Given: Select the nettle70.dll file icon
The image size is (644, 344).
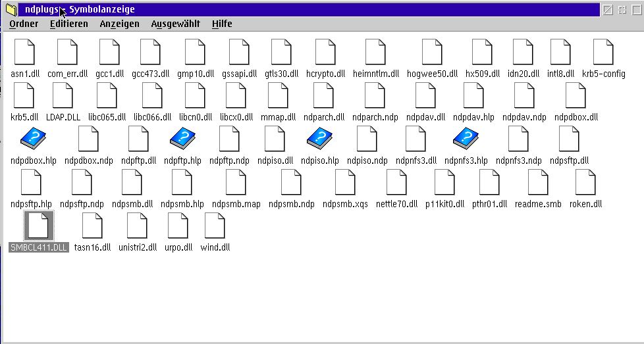Looking at the screenshot, I should click(396, 182).
